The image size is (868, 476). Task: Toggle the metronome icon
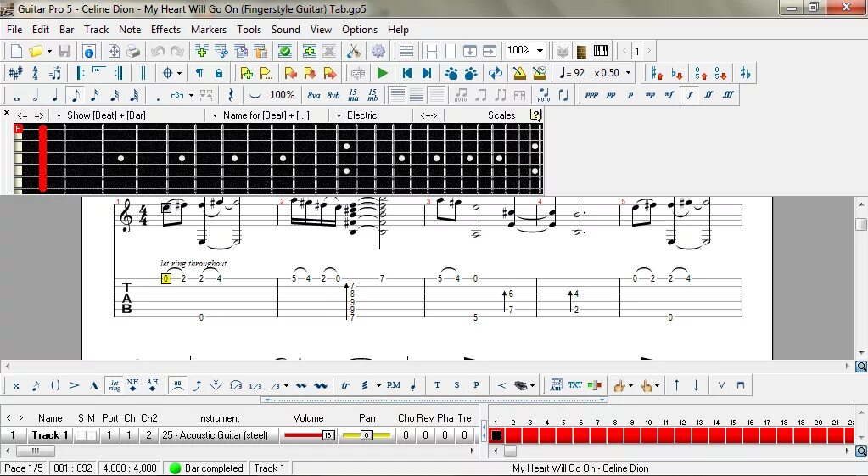point(519,73)
